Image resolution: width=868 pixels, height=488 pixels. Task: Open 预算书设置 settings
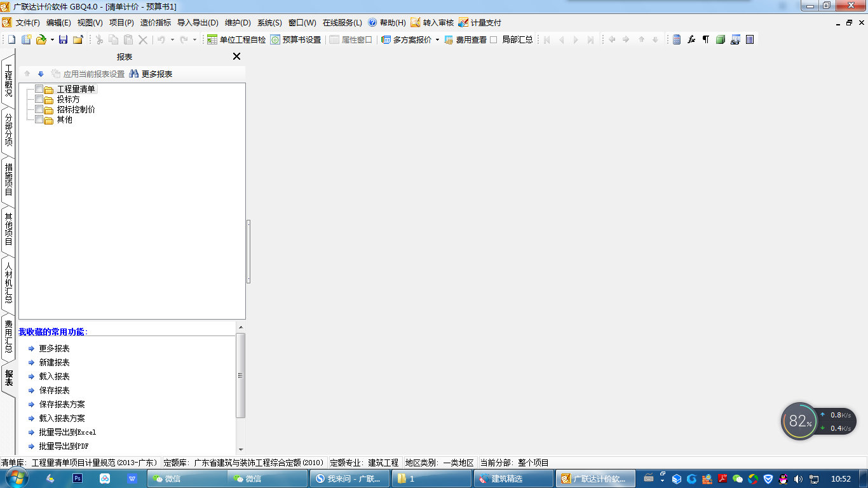click(x=295, y=39)
